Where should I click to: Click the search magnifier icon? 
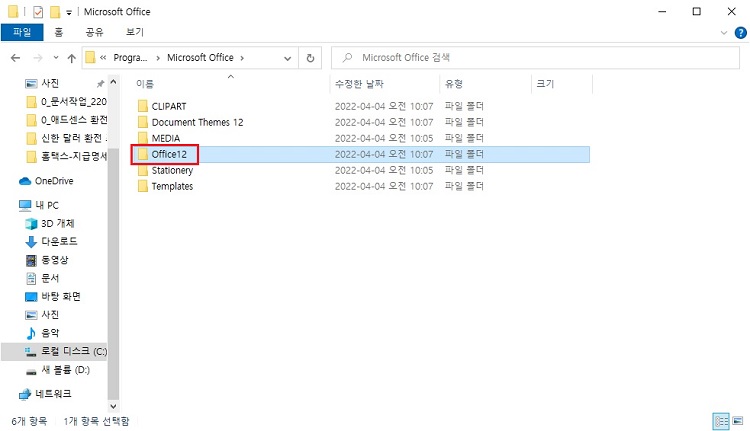click(x=348, y=58)
